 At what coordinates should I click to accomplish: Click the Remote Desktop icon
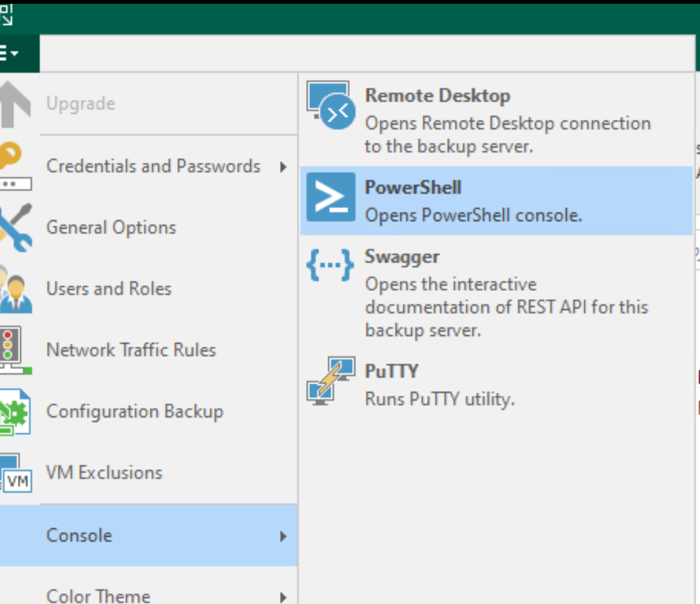pos(331,105)
